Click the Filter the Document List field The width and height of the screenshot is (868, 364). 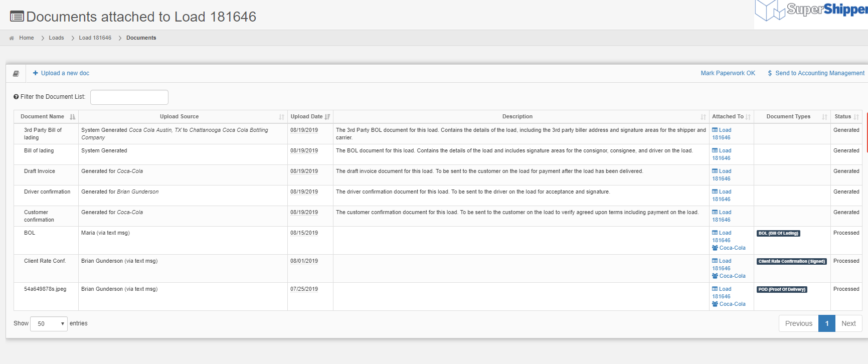pyautogui.click(x=129, y=97)
